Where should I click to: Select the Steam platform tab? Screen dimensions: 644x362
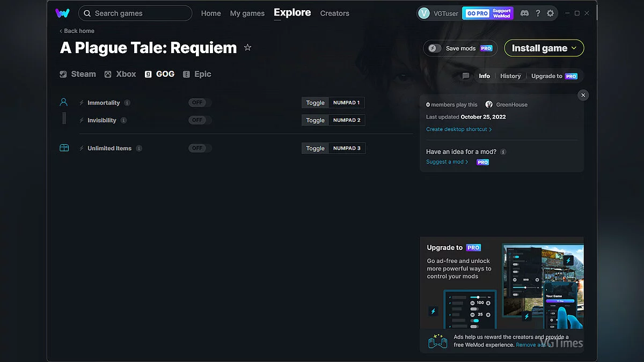78,74
